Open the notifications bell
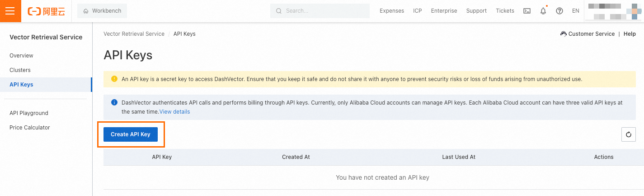This screenshot has width=644, height=196. tap(543, 11)
